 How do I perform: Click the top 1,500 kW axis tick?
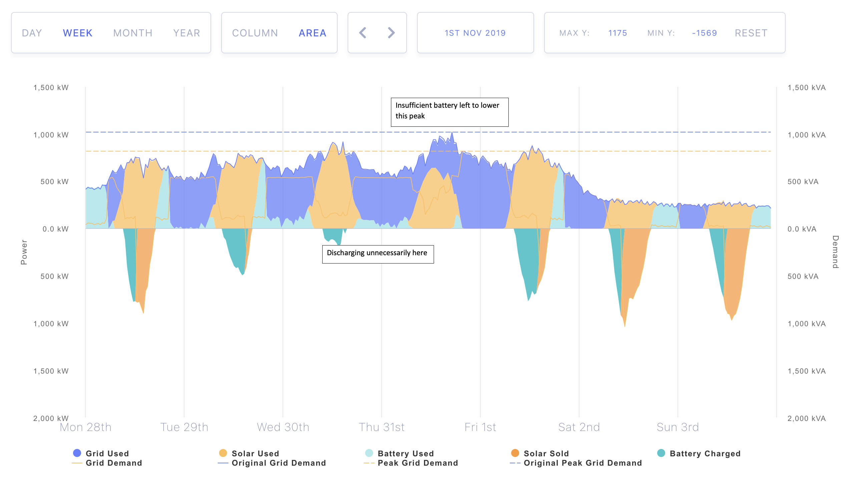(51, 88)
